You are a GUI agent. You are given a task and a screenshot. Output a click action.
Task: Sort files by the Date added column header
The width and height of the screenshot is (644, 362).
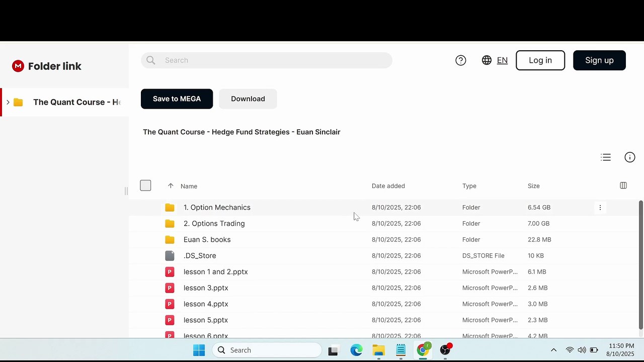click(388, 186)
